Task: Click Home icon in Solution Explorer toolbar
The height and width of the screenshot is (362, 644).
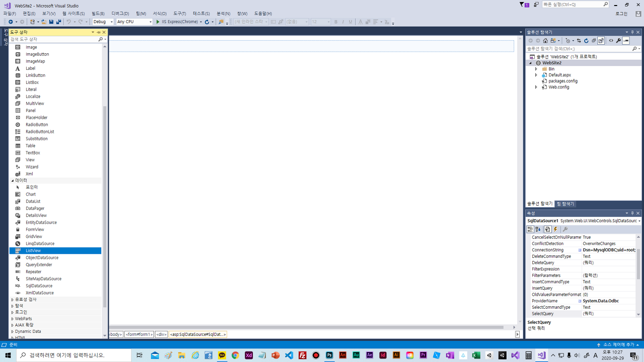Action: tap(545, 41)
